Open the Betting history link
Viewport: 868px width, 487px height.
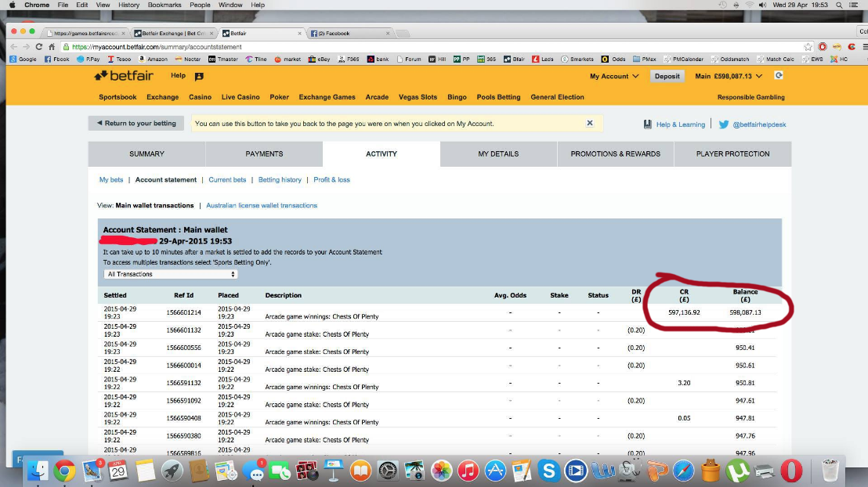click(x=280, y=180)
